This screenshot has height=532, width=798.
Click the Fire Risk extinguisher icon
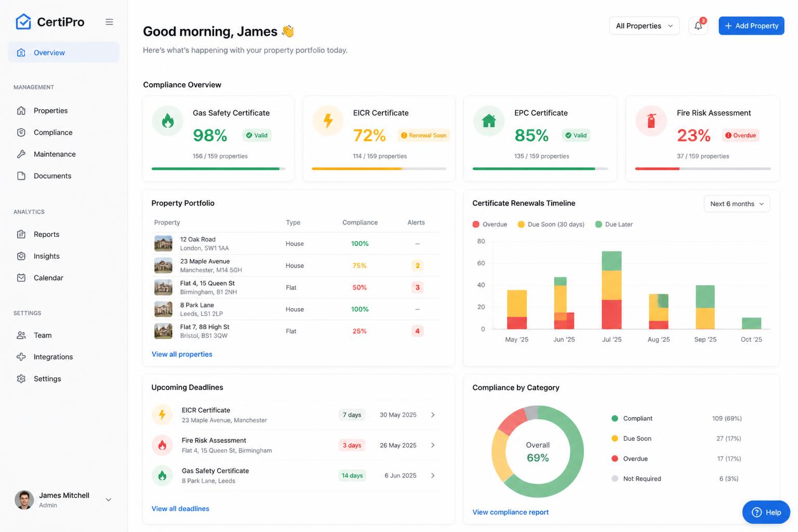tap(651, 121)
